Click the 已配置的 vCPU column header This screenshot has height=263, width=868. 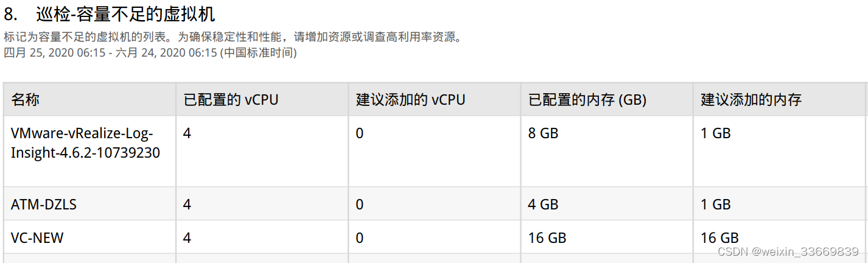(x=231, y=100)
